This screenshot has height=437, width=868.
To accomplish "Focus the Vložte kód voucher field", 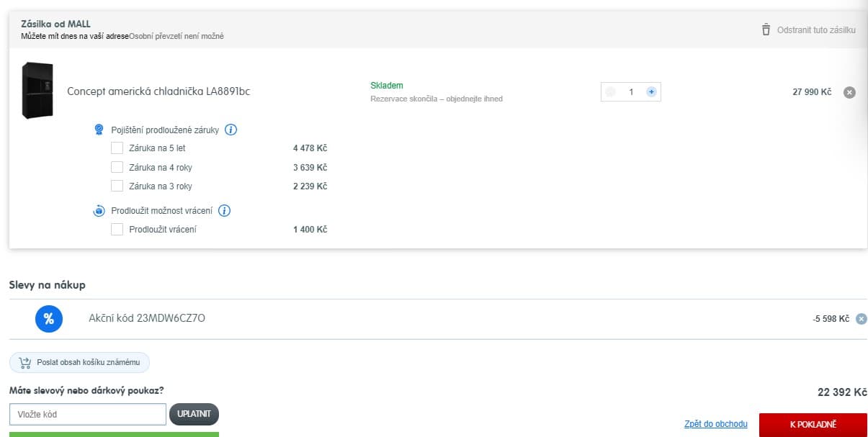I will click(88, 414).
